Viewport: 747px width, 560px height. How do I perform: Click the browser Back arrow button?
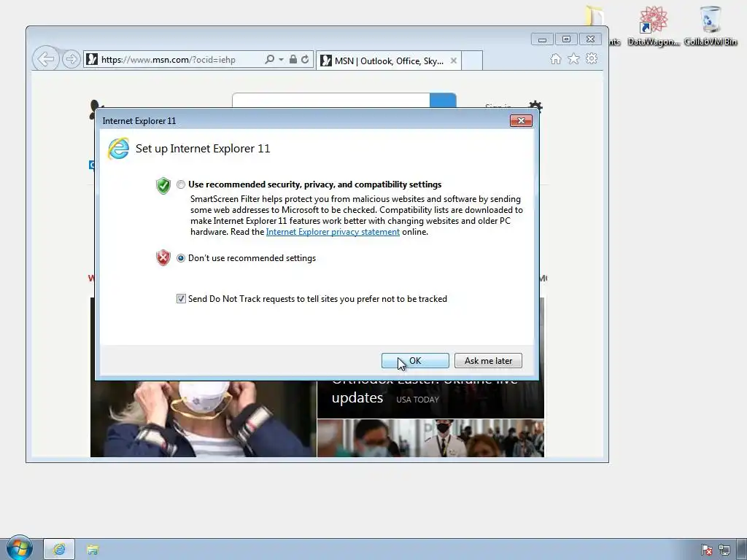[x=46, y=59]
